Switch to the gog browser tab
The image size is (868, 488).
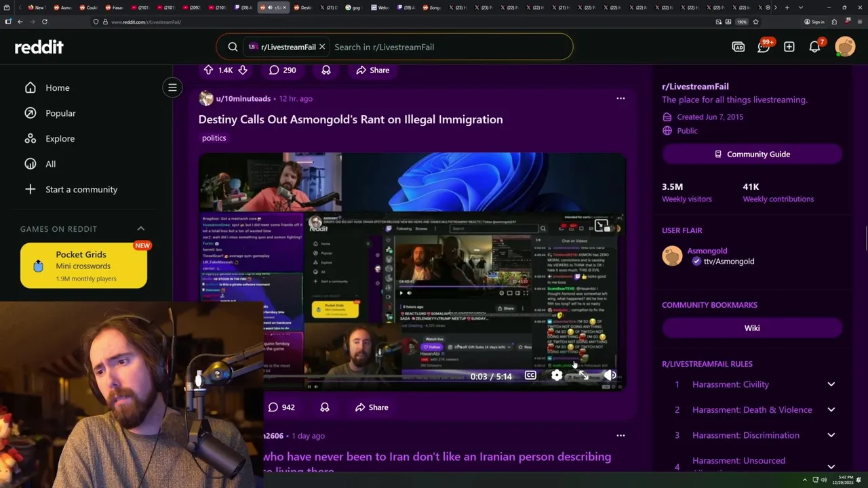(x=353, y=7)
